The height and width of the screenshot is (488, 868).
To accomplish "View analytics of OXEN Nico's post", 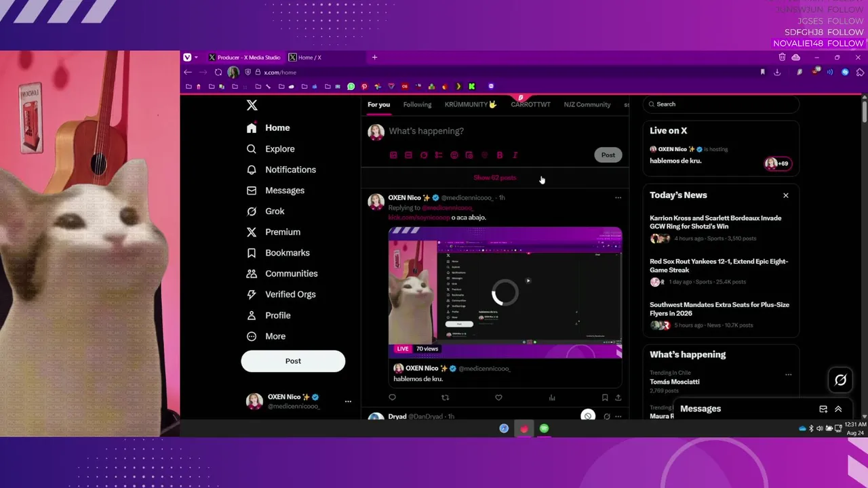I will (552, 398).
